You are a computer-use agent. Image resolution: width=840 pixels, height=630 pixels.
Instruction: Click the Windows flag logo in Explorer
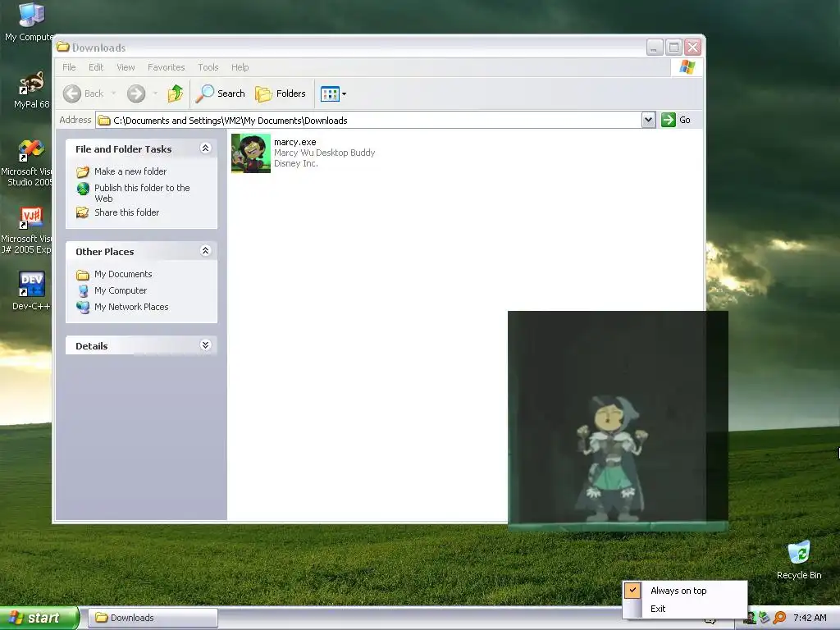coord(687,67)
